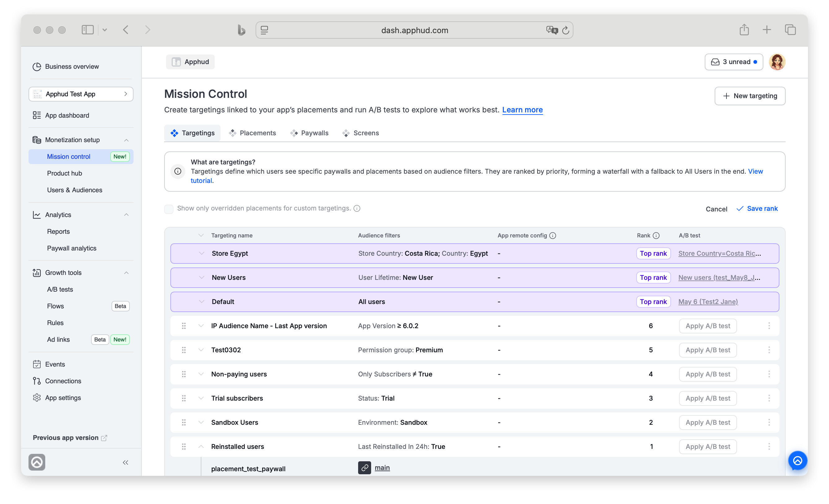Open the user avatar profile picture
The image size is (829, 504).
point(777,62)
